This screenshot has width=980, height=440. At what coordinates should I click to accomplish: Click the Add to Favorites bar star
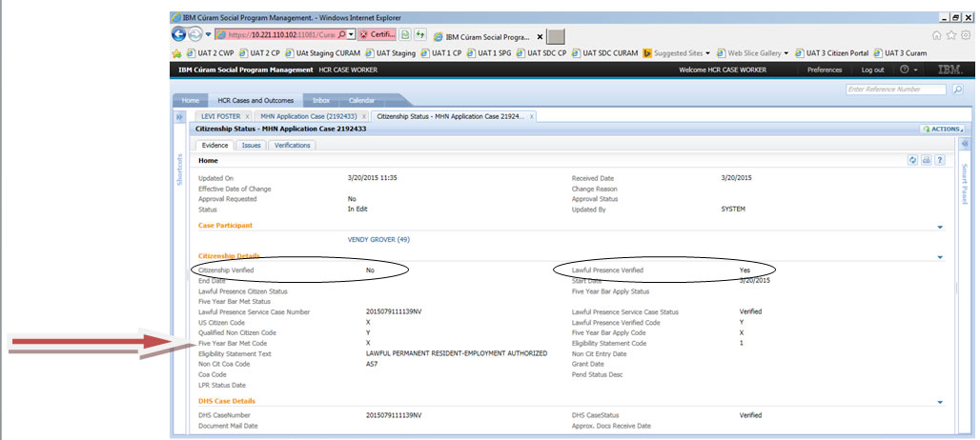coord(177,53)
